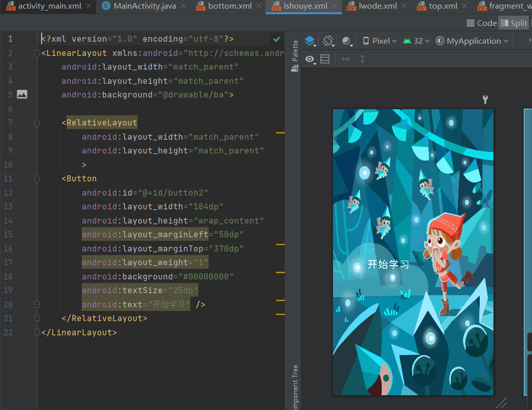The height and width of the screenshot is (410, 532).
Task: Click the 开始学习 button in the preview
Action: pyautogui.click(x=388, y=264)
